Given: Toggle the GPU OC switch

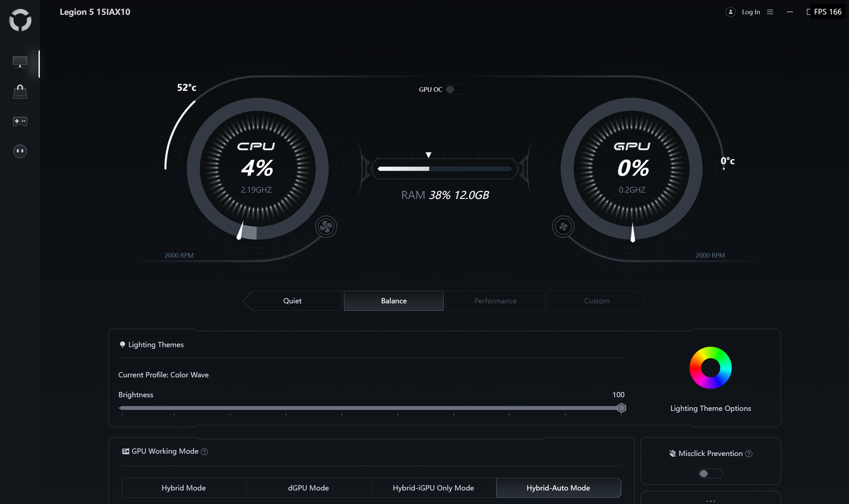Looking at the screenshot, I should coord(457,90).
